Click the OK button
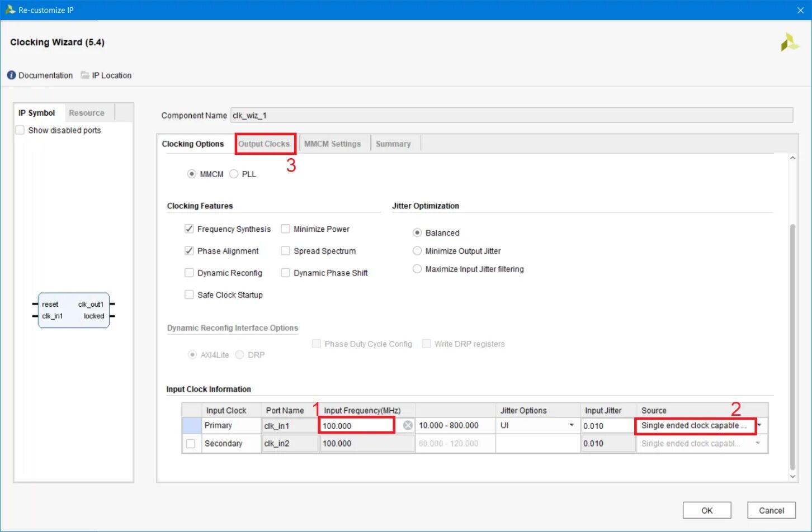The width and height of the screenshot is (812, 532). click(707, 510)
